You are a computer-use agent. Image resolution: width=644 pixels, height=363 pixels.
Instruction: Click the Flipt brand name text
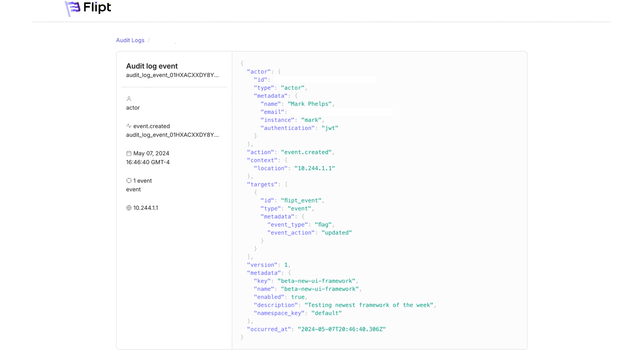[97, 7]
